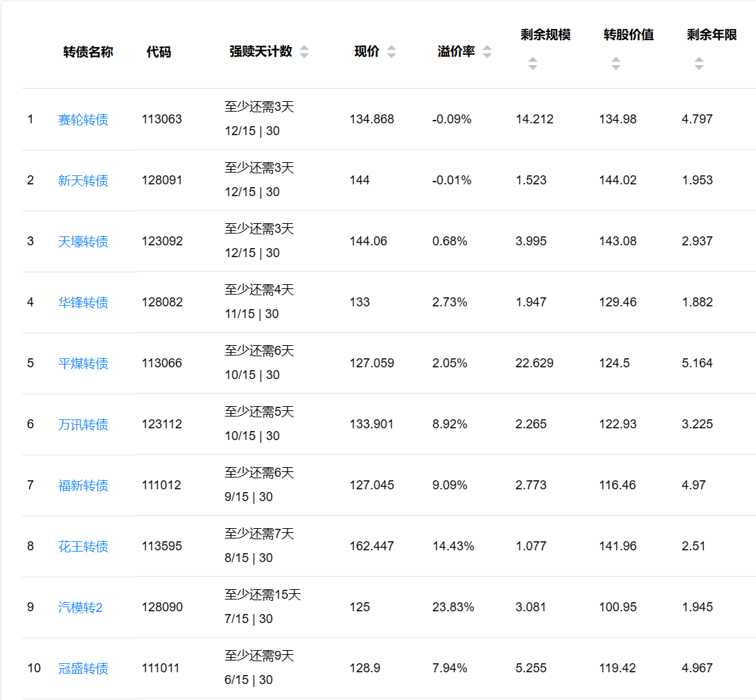Click sort arrows below 剩余年限 header
Viewport: 756px width, 700px height.
click(698, 64)
